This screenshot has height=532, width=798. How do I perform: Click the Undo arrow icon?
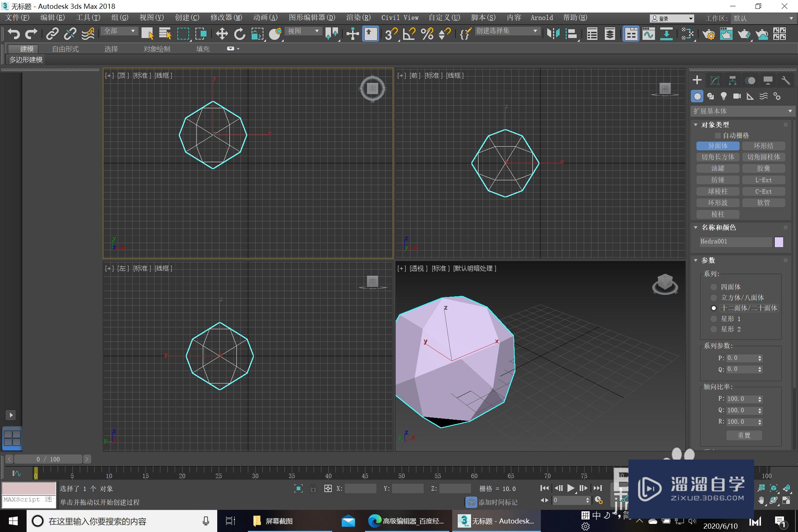pyautogui.click(x=14, y=34)
